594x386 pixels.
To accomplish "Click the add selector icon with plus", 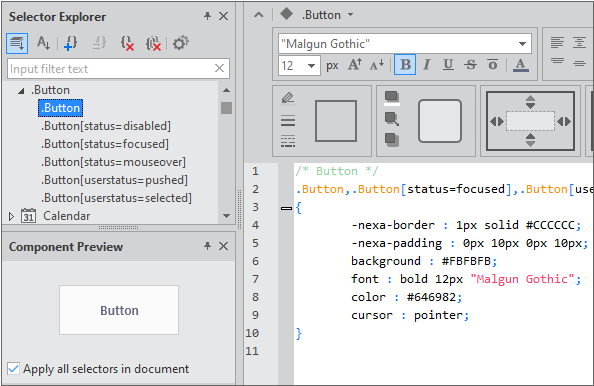I will (x=70, y=43).
